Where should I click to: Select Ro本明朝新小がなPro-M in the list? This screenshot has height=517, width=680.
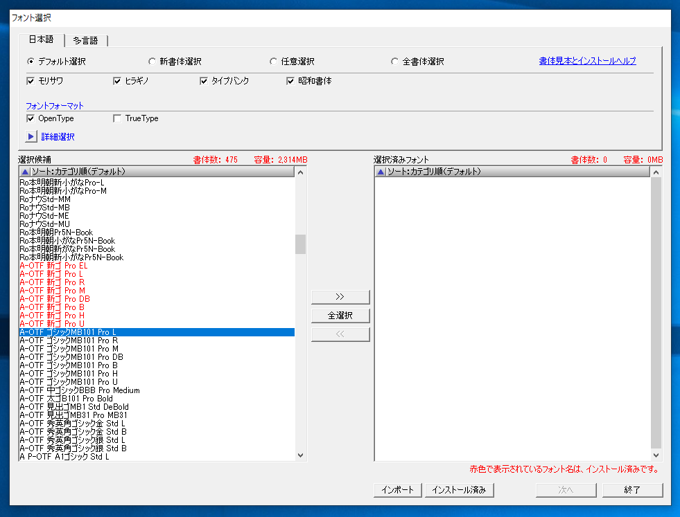(157, 191)
